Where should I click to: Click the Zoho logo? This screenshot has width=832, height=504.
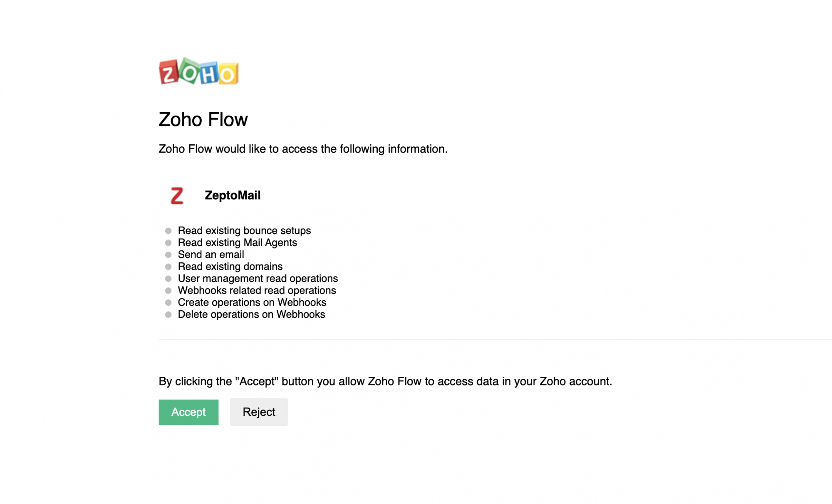click(198, 72)
